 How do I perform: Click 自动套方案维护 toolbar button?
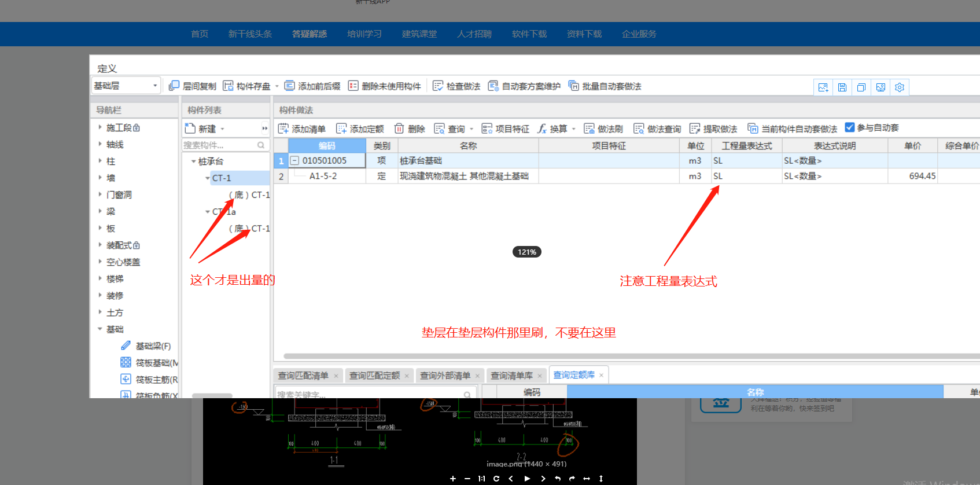point(524,86)
